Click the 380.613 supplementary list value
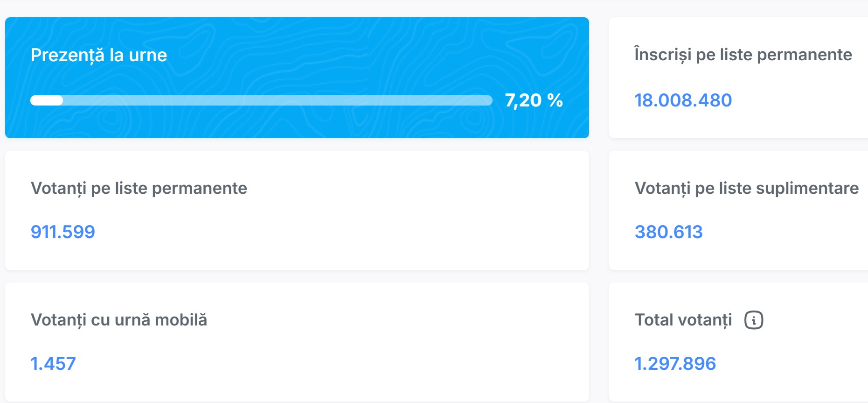Image resolution: width=868 pixels, height=403 pixels. (x=668, y=232)
